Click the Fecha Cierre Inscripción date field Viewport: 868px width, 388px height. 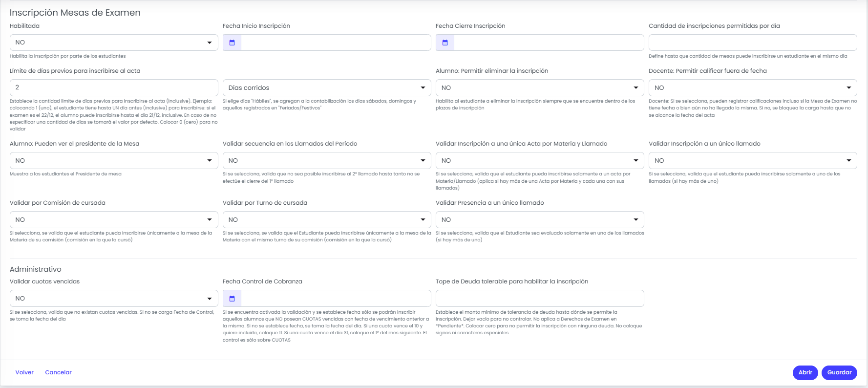tap(549, 43)
